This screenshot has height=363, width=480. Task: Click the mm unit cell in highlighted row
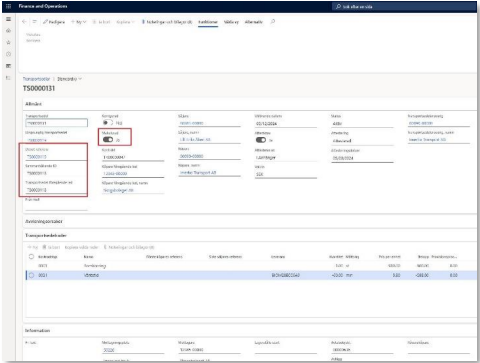point(349,275)
